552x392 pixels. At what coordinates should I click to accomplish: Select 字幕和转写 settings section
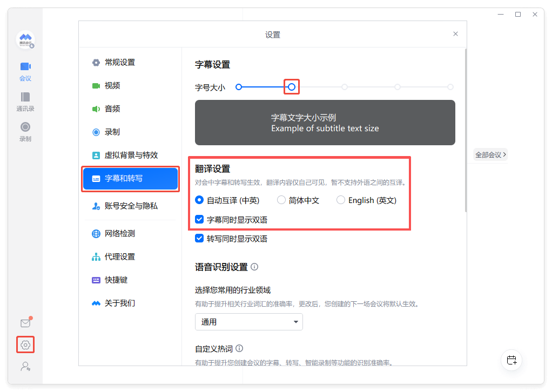(130, 179)
